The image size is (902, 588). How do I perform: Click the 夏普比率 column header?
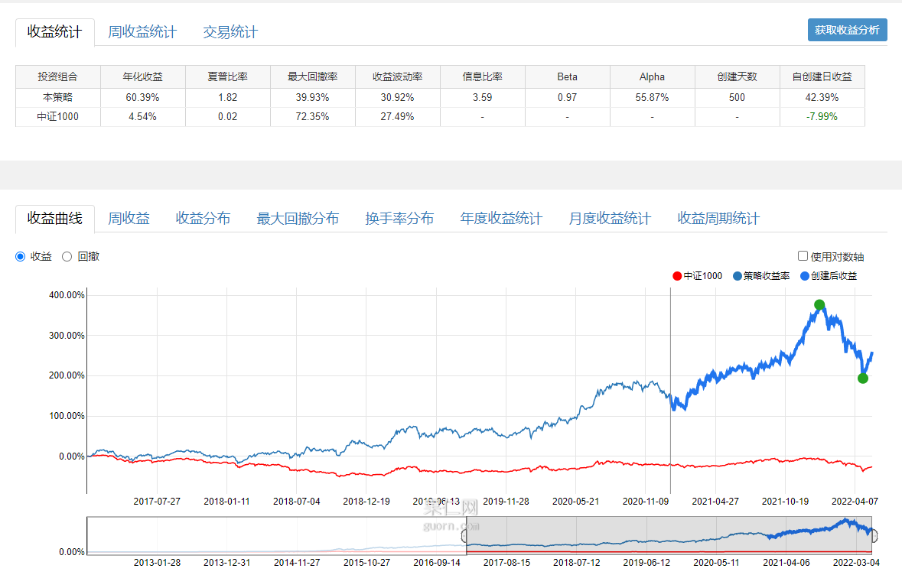pos(227,77)
